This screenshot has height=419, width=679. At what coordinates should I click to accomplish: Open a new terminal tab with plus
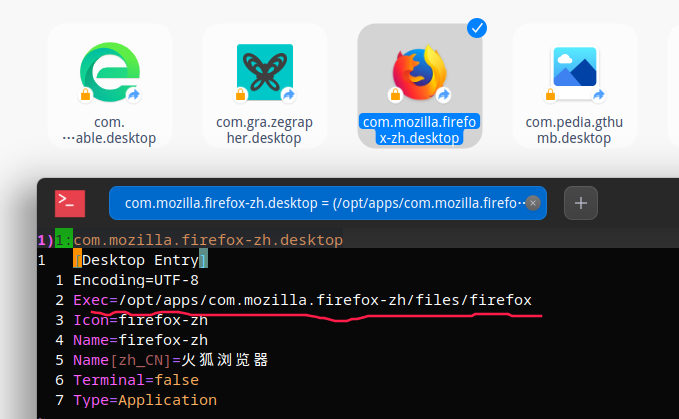coord(581,203)
